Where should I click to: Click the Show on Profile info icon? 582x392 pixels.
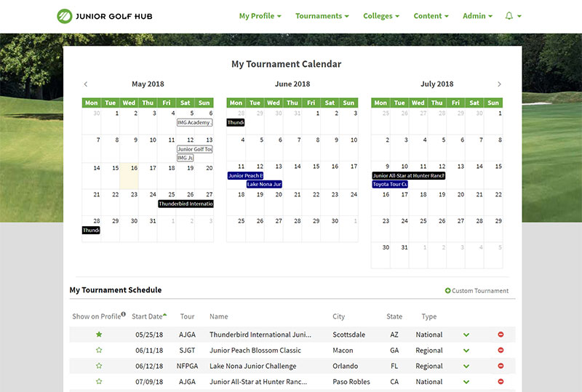123,315
